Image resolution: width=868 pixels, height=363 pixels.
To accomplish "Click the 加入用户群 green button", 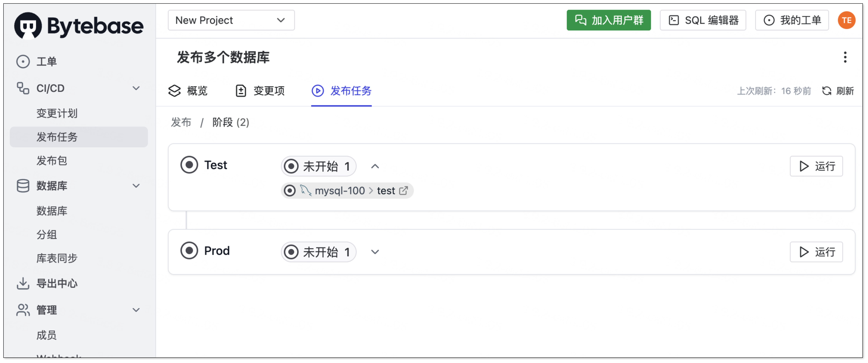I will (609, 20).
